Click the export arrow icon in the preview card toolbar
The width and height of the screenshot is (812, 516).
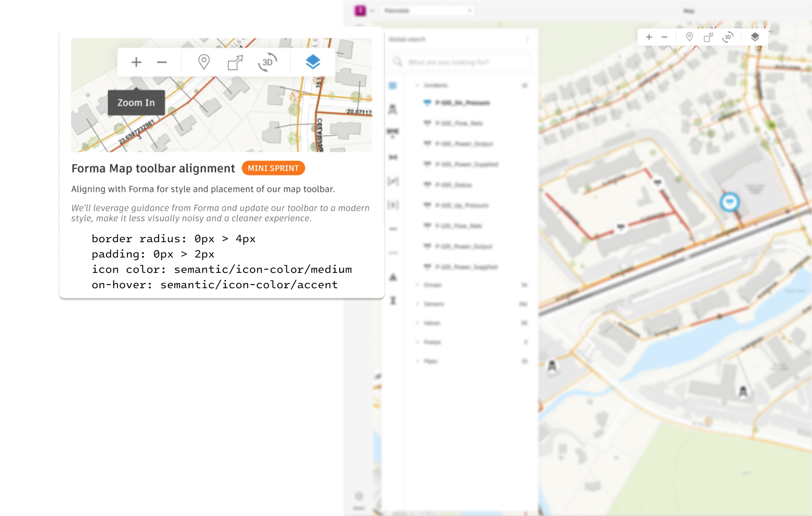click(x=235, y=62)
